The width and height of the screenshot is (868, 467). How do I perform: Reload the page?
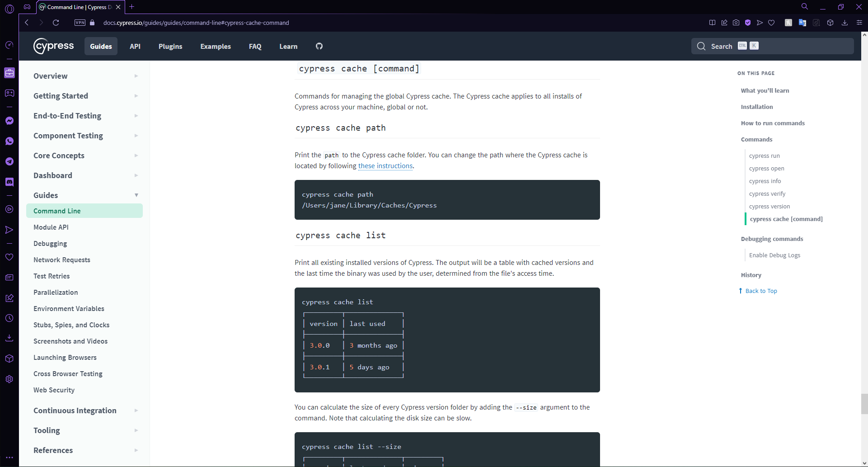(x=56, y=23)
